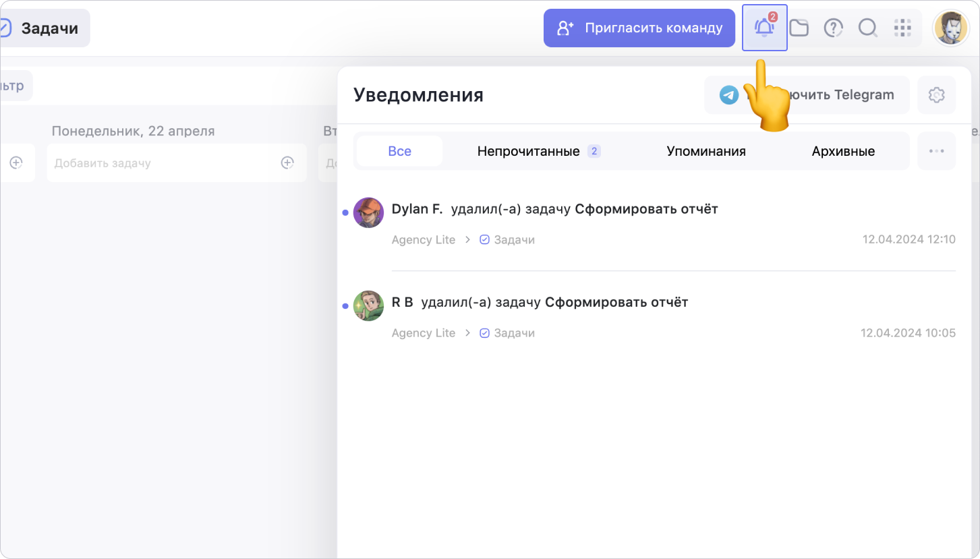This screenshot has width=980, height=559.
Task: Switch to the Непрочитанные tab
Action: 538,151
